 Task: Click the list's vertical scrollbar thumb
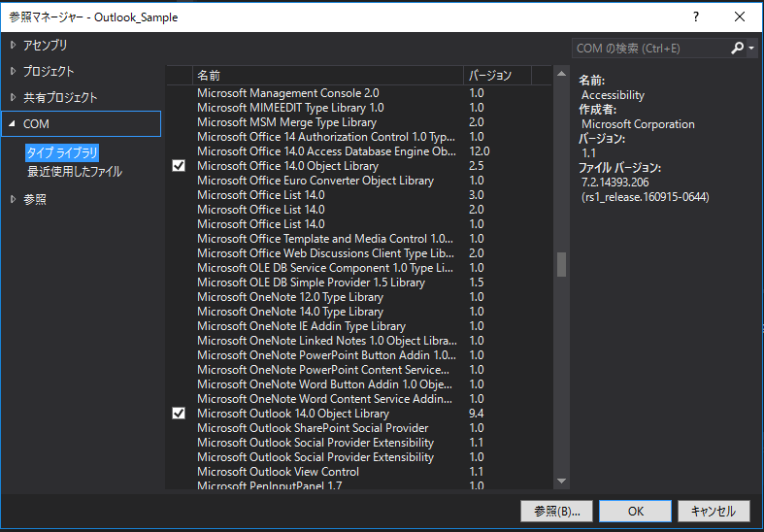[x=561, y=264]
